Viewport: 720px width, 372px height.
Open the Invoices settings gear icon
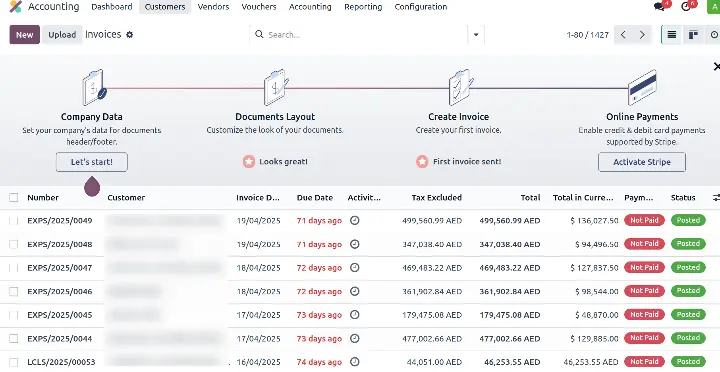[x=129, y=34]
